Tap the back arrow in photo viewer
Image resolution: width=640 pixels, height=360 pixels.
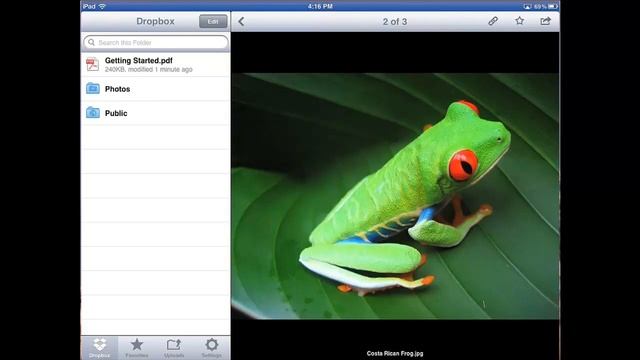[241, 22]
